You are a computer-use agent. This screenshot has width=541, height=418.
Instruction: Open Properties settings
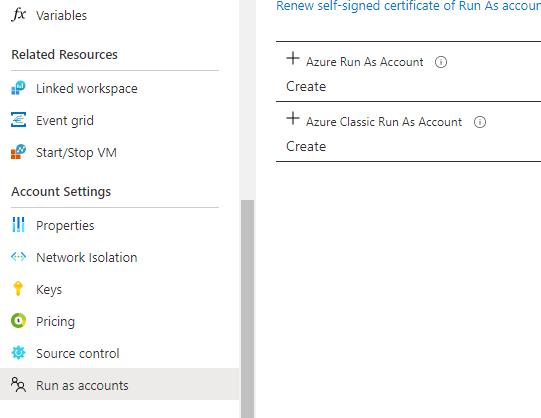tap(65, 226)
